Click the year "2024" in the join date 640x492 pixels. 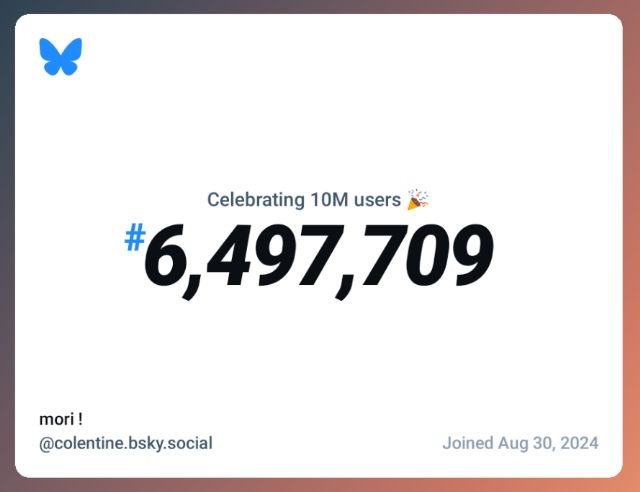pos(580,443)
